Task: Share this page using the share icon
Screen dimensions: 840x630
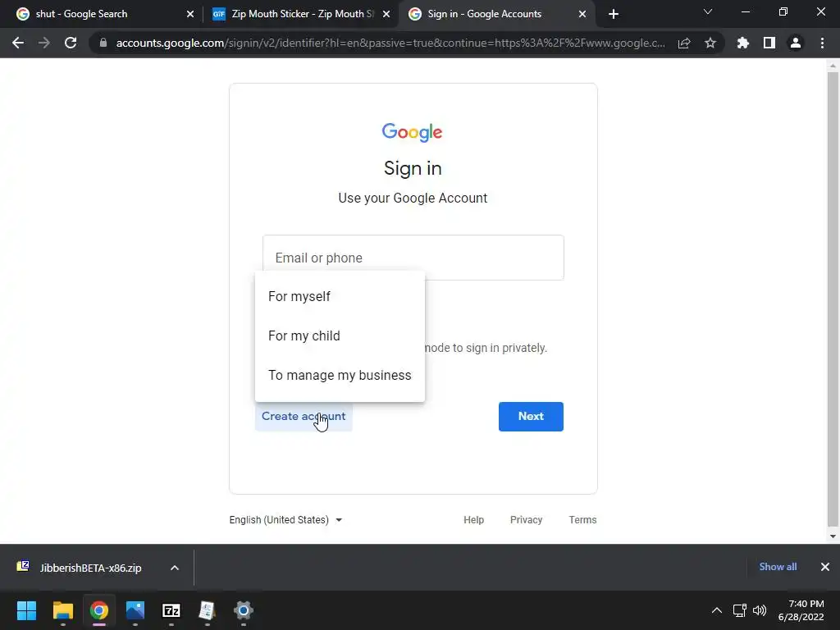Action: click(684, 43)
